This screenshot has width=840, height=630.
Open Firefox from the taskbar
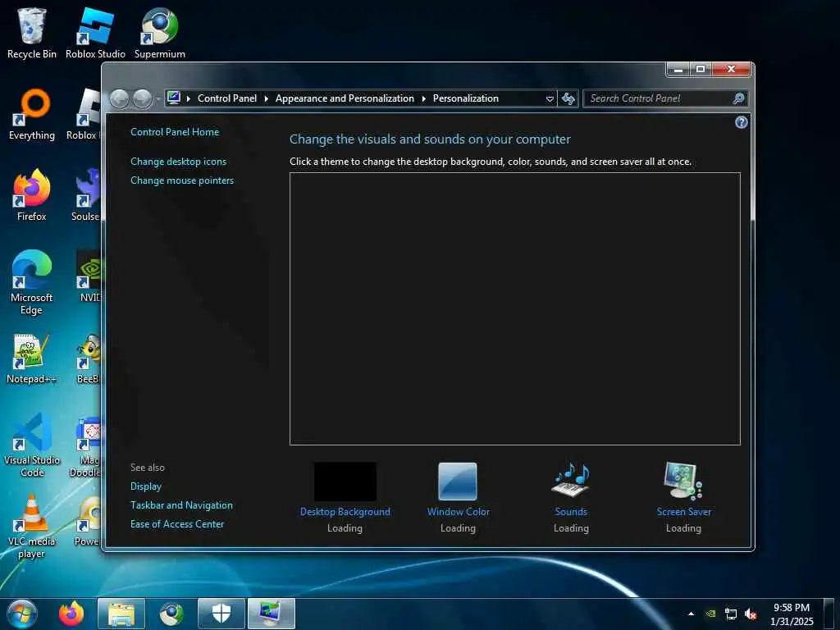(x=71, y=614)
